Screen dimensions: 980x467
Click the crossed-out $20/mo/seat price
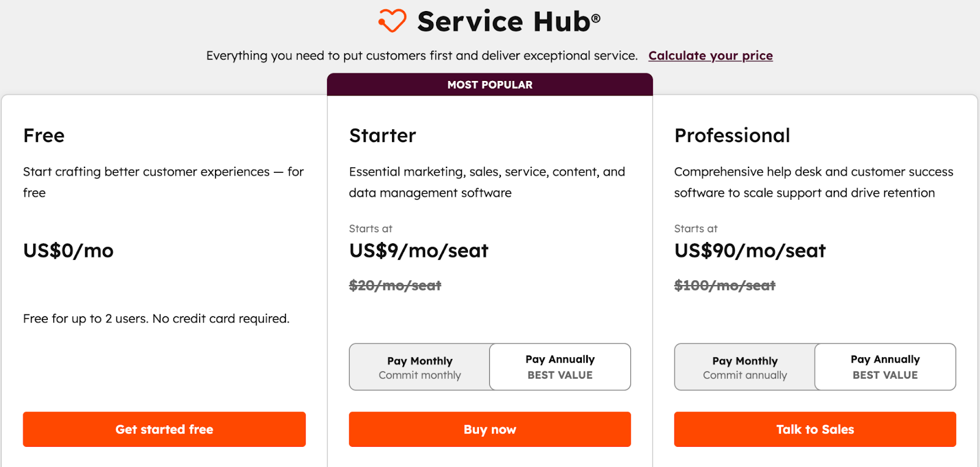[394, 285]
